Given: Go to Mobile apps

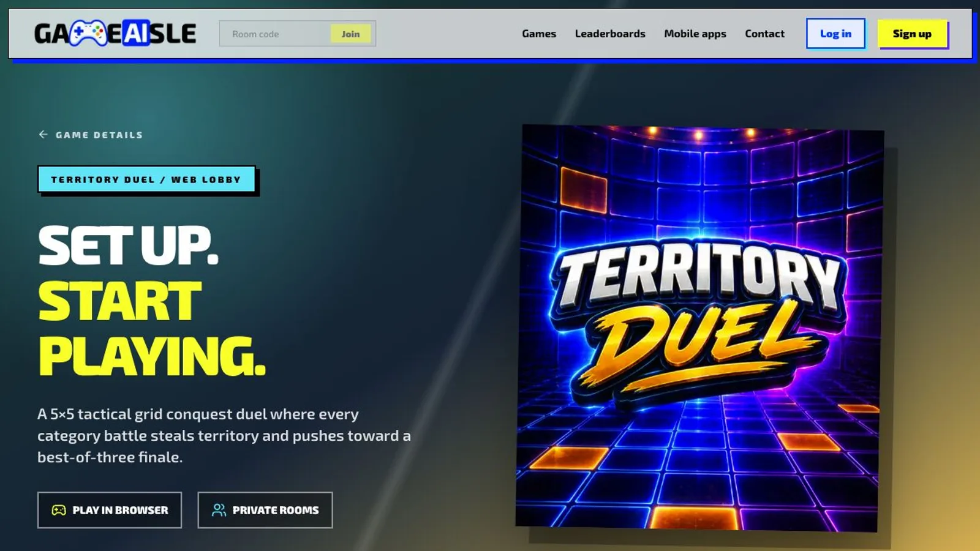Looking at the screenshot, I should point(695,34).
